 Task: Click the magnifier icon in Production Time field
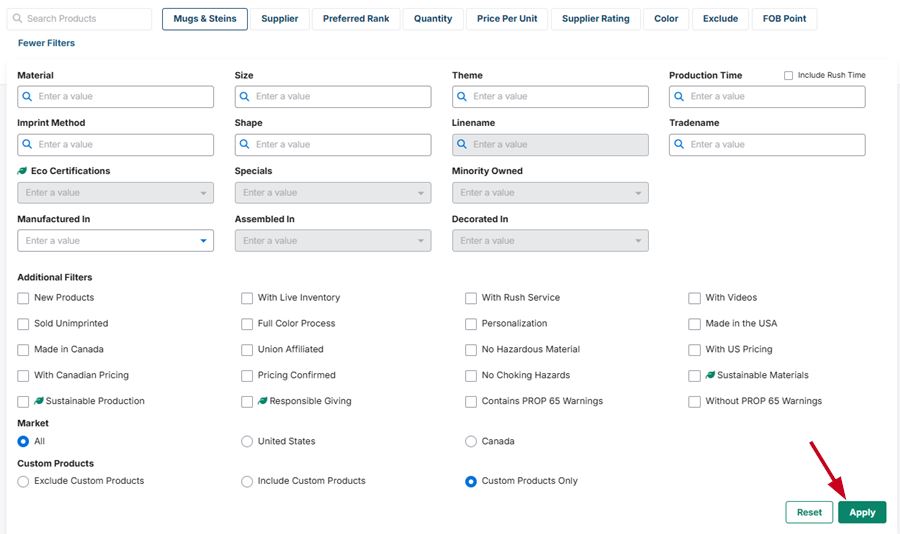[x=680, y=97]
